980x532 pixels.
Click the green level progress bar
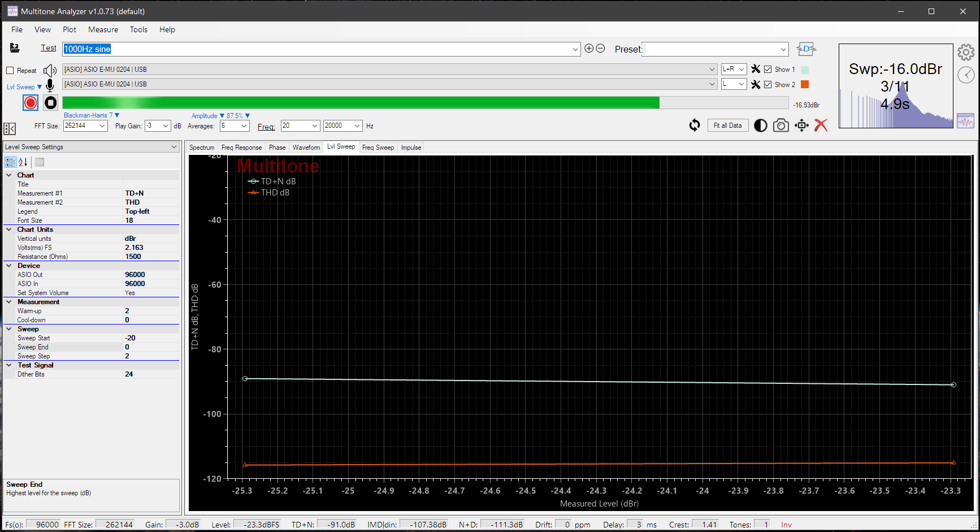click(425, 102)
